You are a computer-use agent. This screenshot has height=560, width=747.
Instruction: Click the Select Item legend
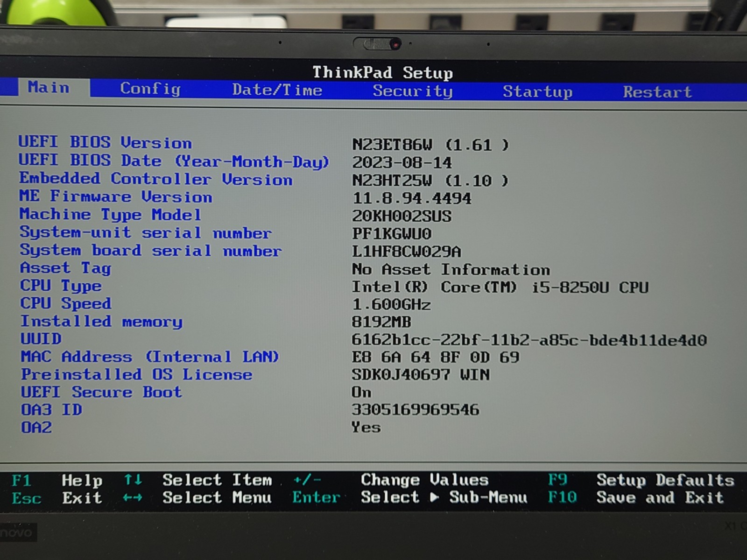(217, 480)
